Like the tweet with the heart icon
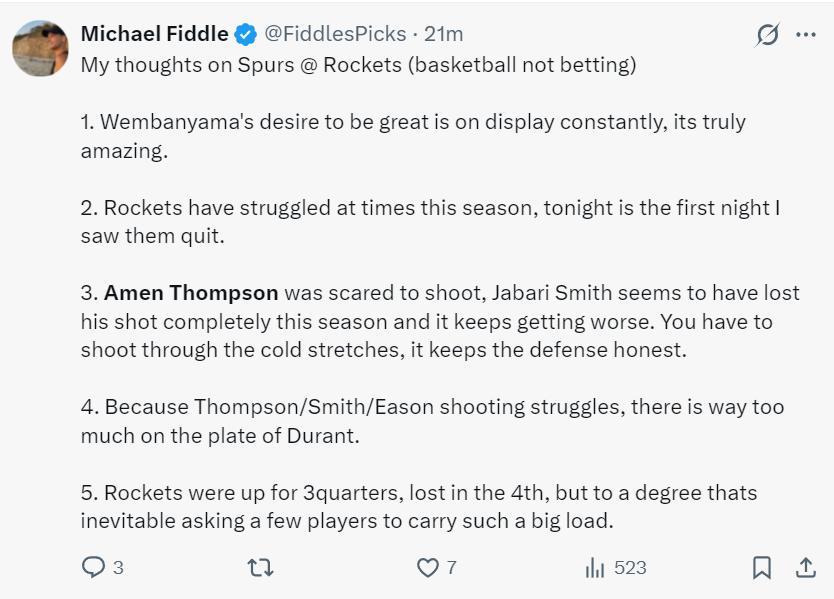The width and height of the screenshot is (834, 599). [x=427, y=568]
